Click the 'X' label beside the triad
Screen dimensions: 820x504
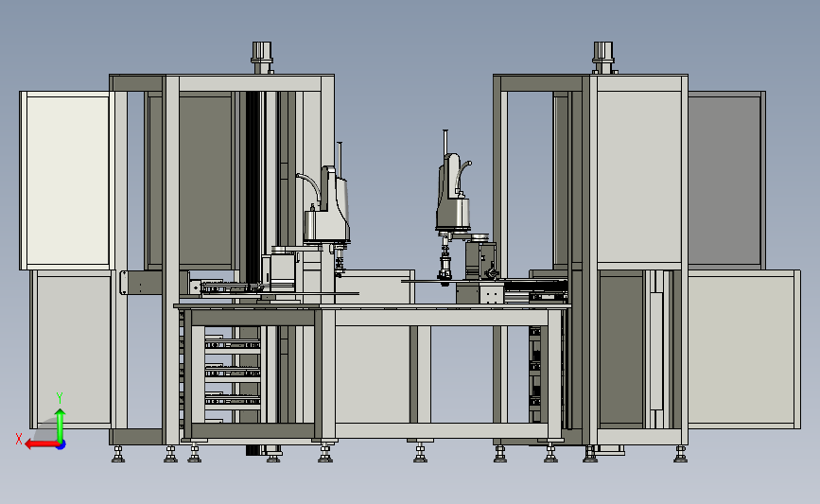[19, 439]
